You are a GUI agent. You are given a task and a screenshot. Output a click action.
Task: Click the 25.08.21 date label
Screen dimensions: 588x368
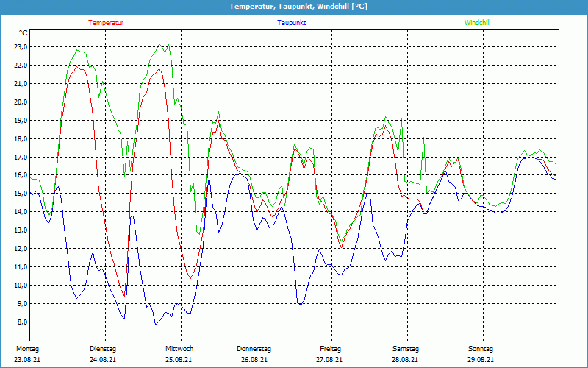pyautogui.click(x=179, y=360)
